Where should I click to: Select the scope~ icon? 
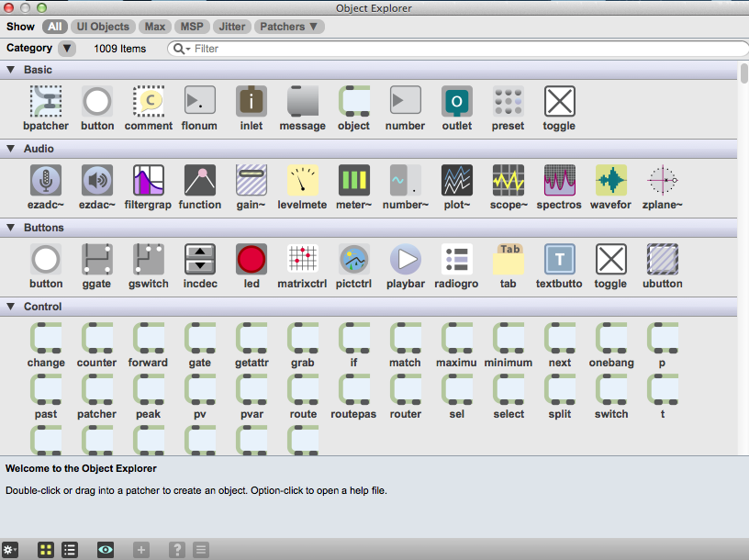pyautogui.click(x=509, y=180)
